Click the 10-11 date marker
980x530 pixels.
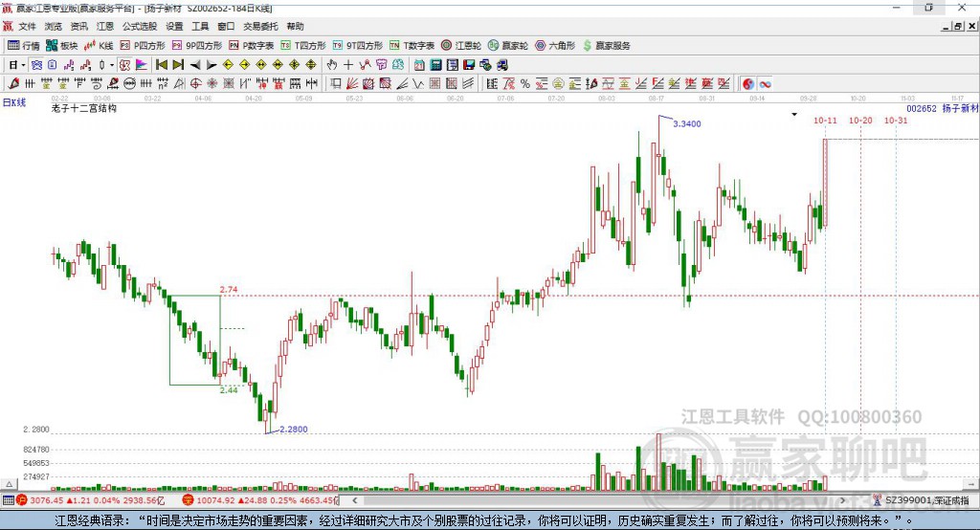pyautogui.click(x=825, y=120)
